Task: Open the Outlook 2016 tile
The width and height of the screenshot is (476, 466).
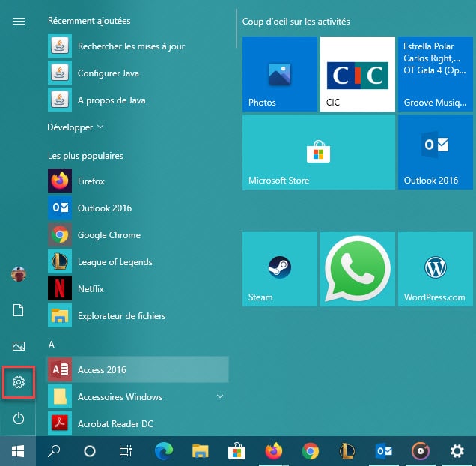Action: [x=436, y=152]
